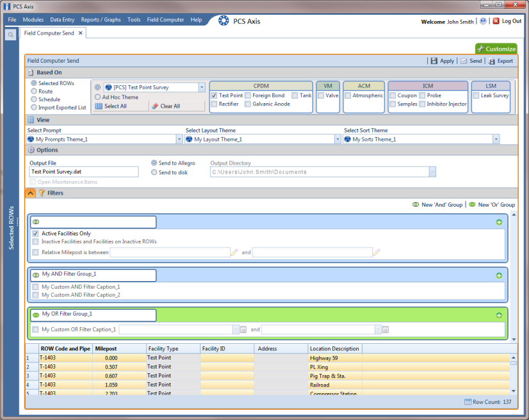
Task: Click the second milepost pencil edit icon
Action: coord(377,252)
